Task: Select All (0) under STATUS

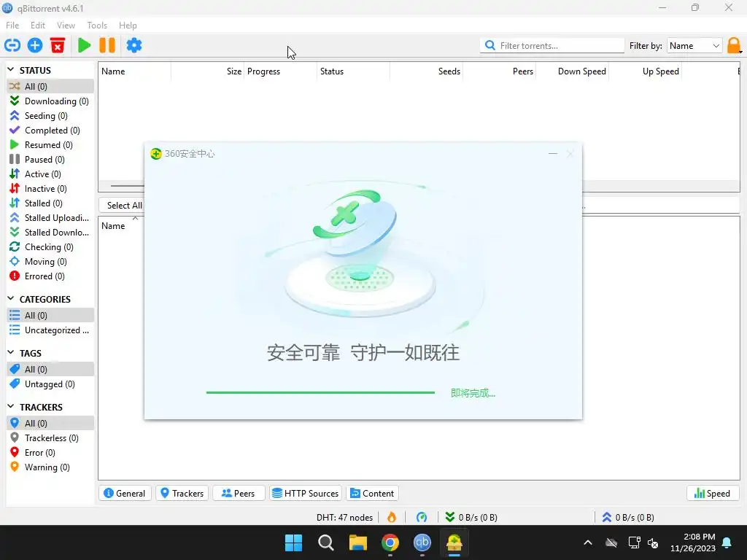Action: click(50, 86)
